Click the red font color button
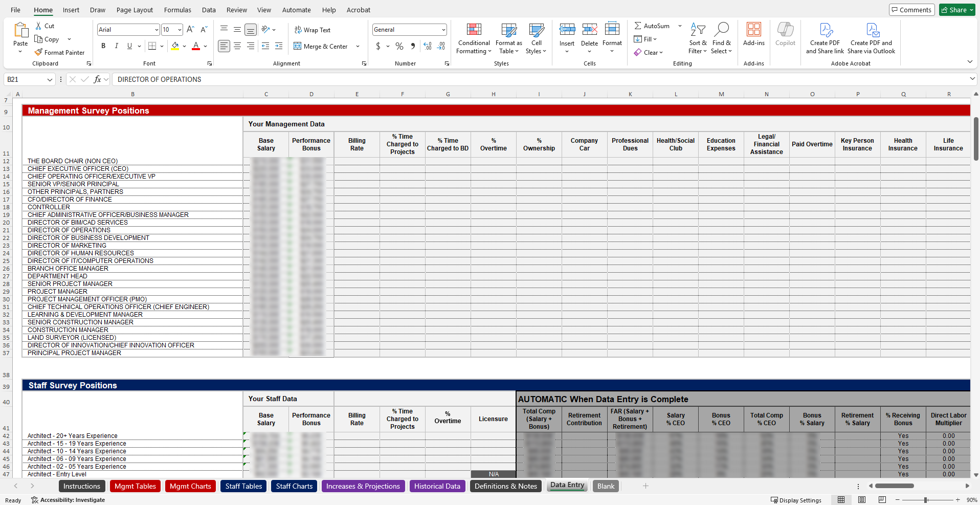The width and height of the screenshot is (980, 505). point(196,46)
